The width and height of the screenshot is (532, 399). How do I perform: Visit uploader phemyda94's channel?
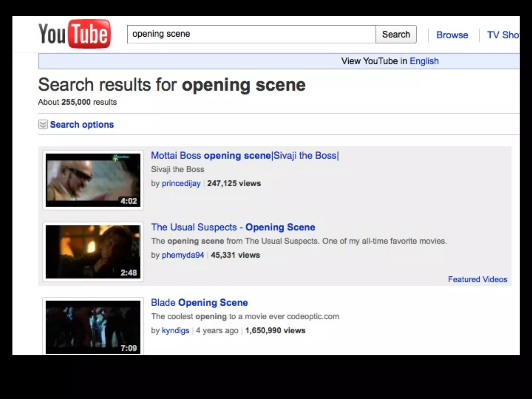pyautogui.click(x=183, y=255)
